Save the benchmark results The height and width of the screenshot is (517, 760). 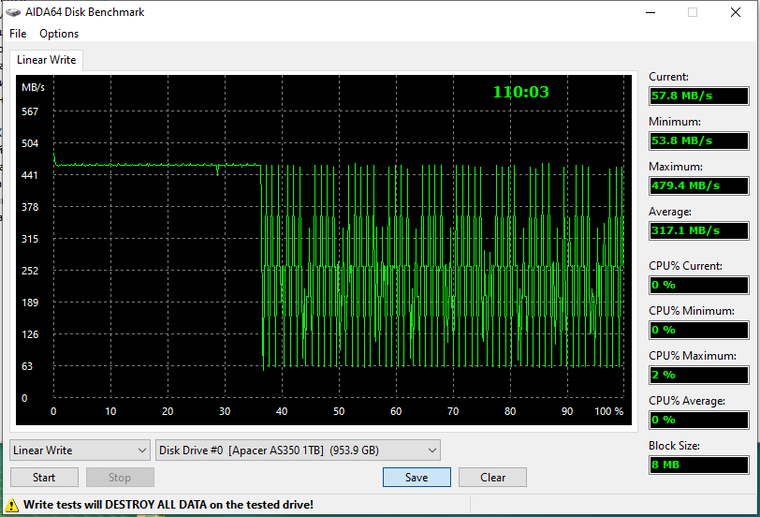[416, 477]
